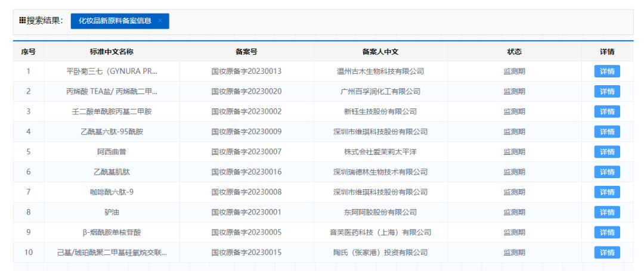The height and width of the screenshot is (271, 644).
Task: Select name cell 丙烯酸 TEA盐/ 丙烯酰二甲...
Action: point(112,92)
